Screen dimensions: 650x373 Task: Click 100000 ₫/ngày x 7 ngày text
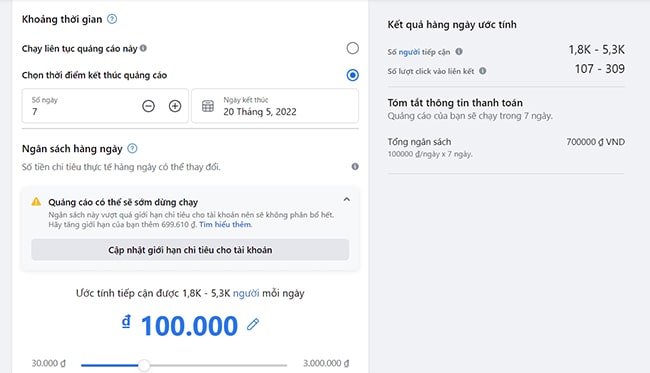pyautogui.click(x=430, y=154)
